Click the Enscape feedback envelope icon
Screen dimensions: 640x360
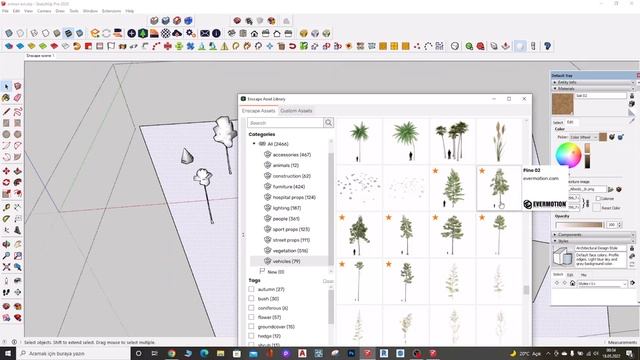[x=205, y=33]
